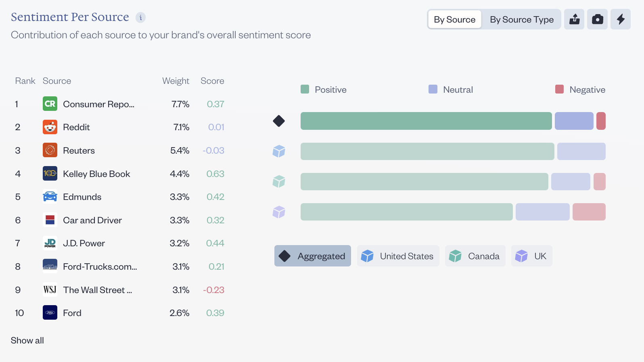Click the Positive legend swatch
Screen dimensions: 644x362
pyautogui.click(x=305, y=89)
